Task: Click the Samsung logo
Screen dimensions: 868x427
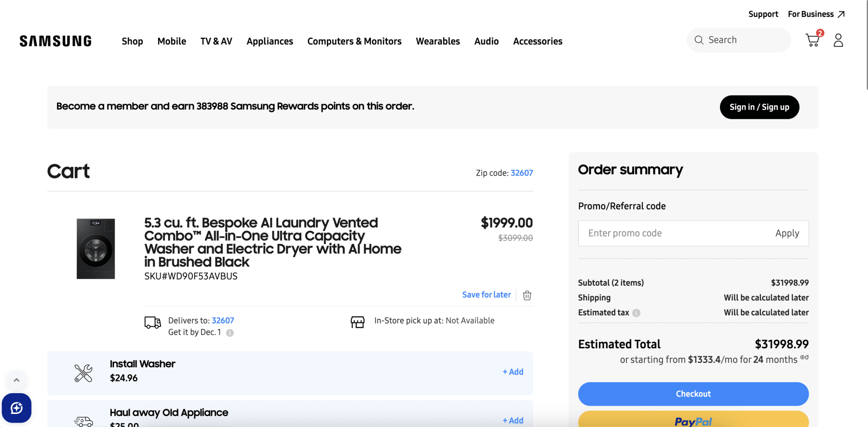Action: pyautogui.click(x=55, y=41)
